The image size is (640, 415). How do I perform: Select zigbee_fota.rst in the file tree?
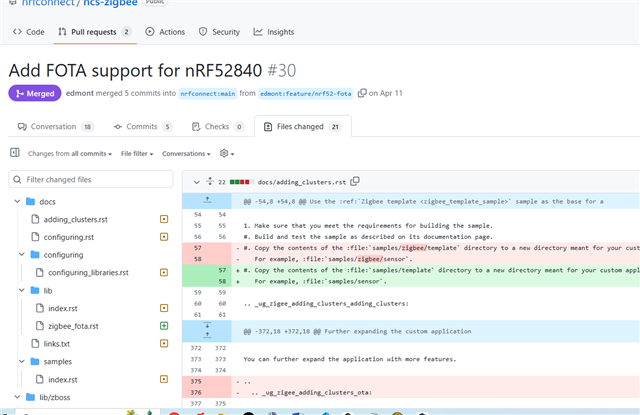[73, 326]
